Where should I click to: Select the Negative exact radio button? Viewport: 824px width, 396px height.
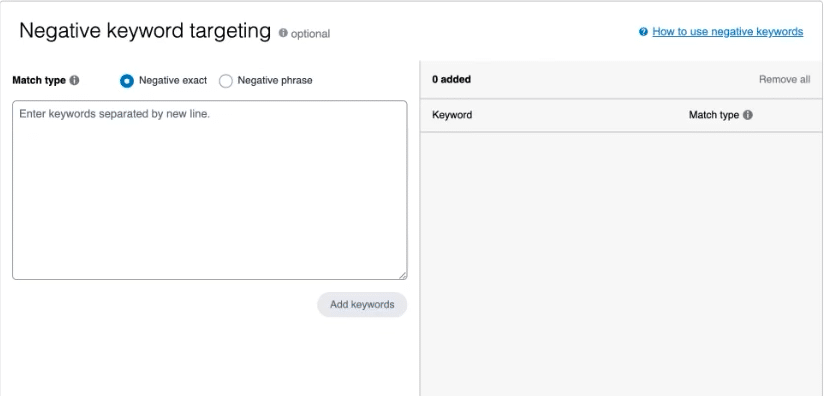pos(127,81)
